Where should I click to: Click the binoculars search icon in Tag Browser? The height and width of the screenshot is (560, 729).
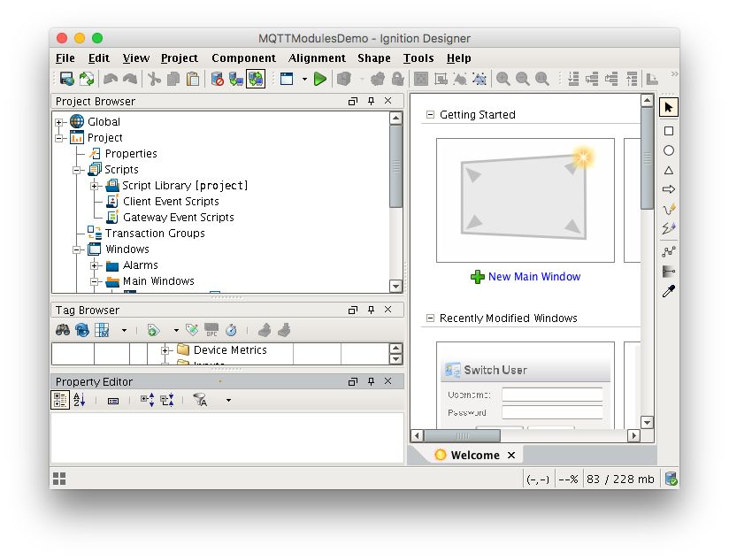pyautogui.click(x=63, y=330)
